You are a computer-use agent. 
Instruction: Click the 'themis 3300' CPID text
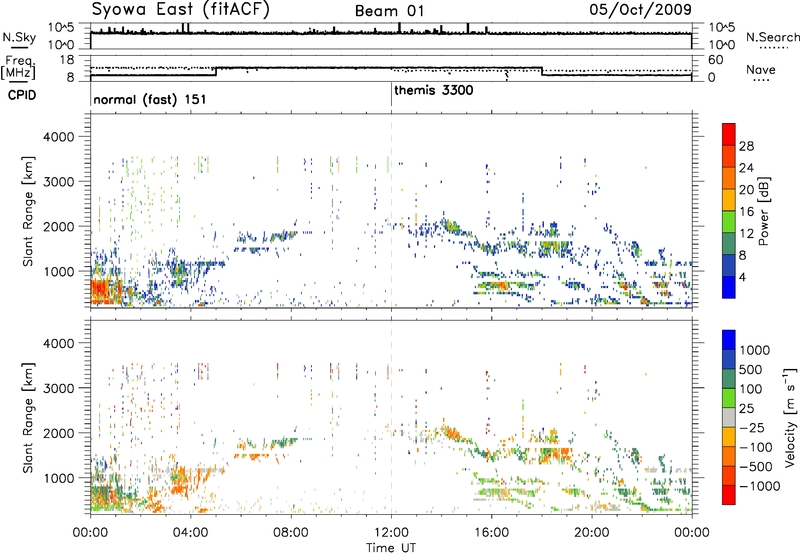pyautogui.click(x=434, y=91)
